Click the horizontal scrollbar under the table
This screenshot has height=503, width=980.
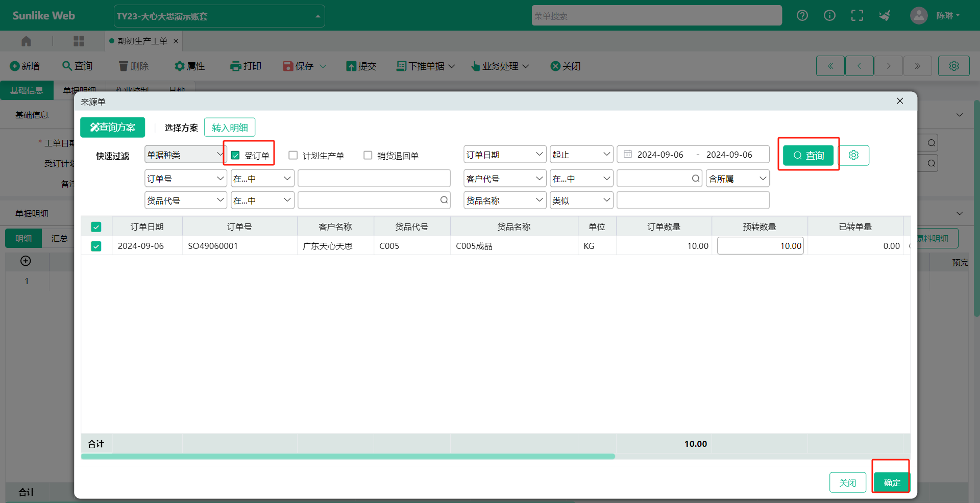tap(348, 457)
